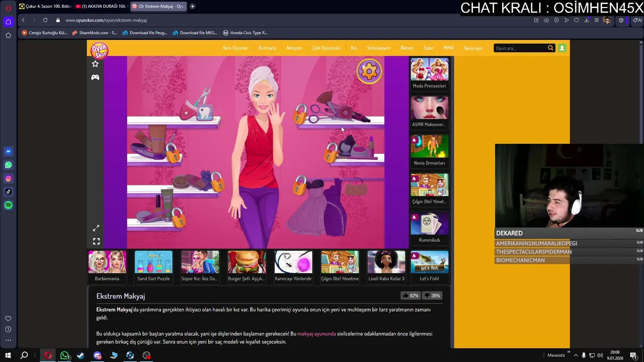
Task: Open the green user account icon
Action: click(x=562, y=48)
